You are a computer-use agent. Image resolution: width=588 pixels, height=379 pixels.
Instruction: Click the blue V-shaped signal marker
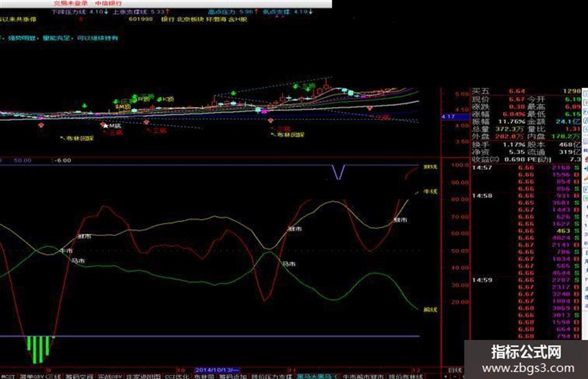[338, 172]
